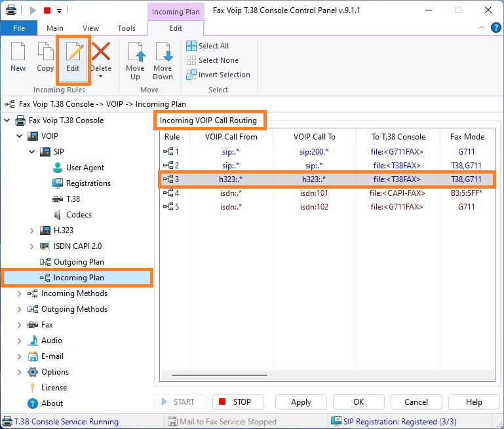The width and height of the screenshot is (504, 429).
Task: Click the Apply button
Action: click(301, 402)
